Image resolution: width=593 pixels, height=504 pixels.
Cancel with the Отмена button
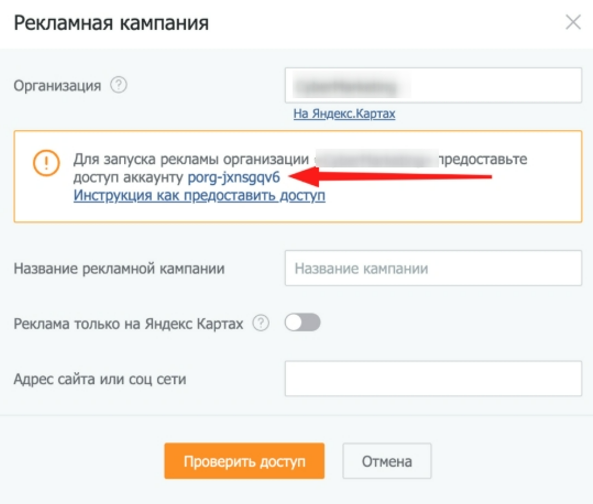387,461
